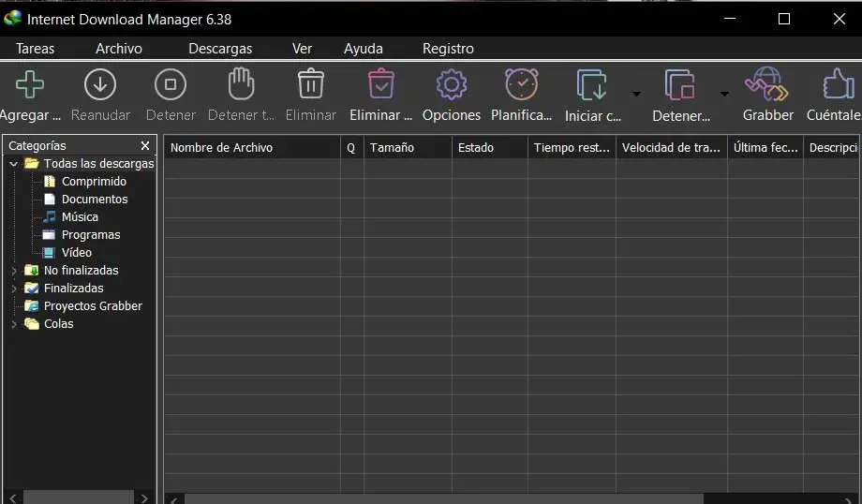862x504 pixels.
Task: Select the Colas folder
Action: 59,324
